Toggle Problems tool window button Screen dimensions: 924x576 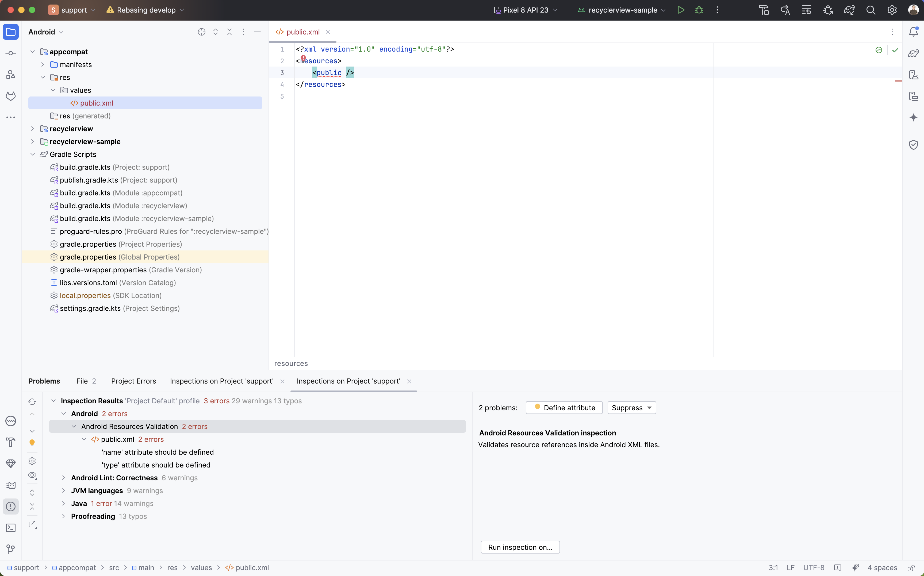(11, 506)
